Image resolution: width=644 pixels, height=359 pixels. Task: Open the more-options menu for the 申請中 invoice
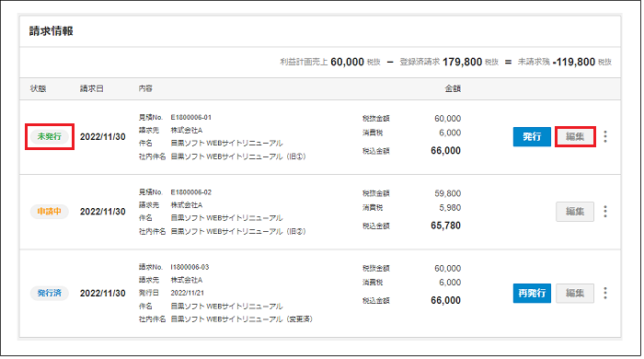tap(605, 212)
